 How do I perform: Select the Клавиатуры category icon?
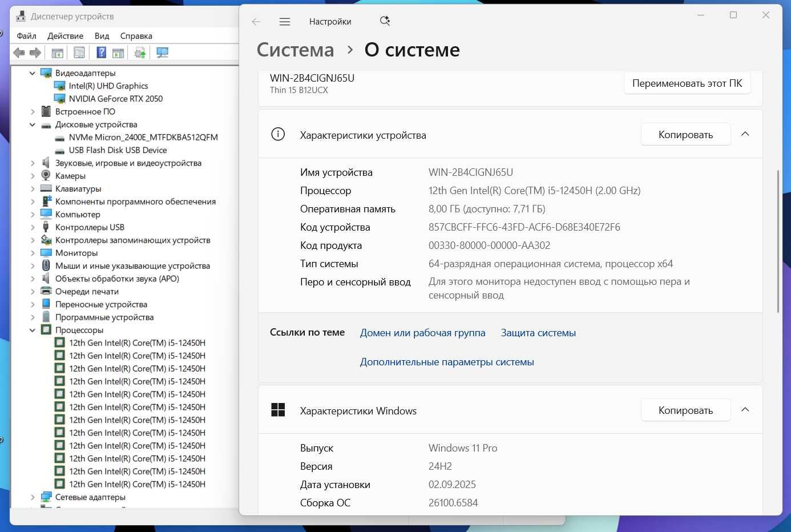pyautogui.click(x=46, y=188)
